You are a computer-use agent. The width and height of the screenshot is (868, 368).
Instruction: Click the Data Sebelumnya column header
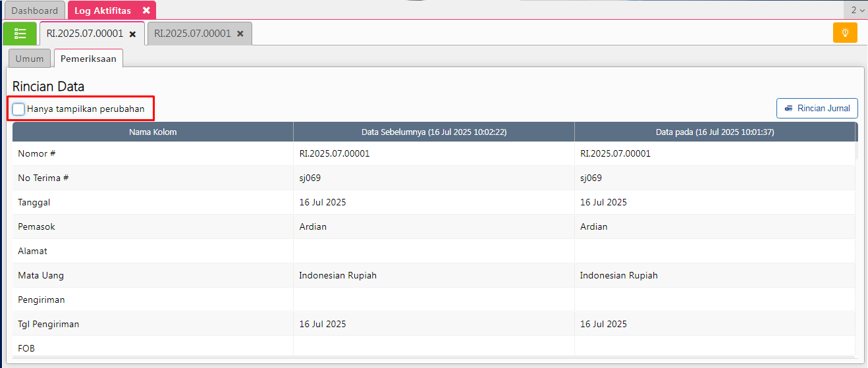click(433, 132)
